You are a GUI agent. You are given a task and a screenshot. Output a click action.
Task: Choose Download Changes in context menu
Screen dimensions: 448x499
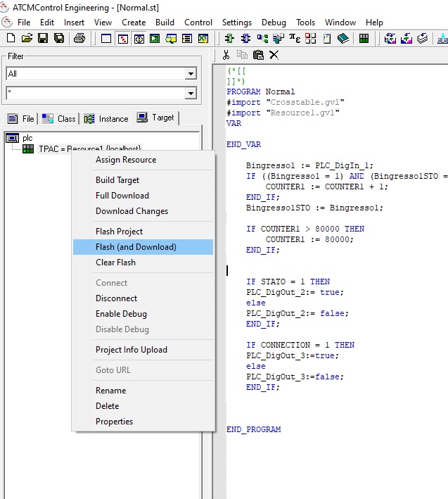point(143,211)
